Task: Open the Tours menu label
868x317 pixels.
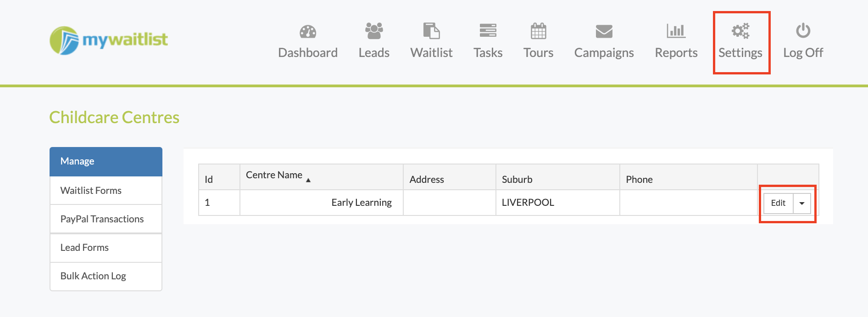Action: 538,53
